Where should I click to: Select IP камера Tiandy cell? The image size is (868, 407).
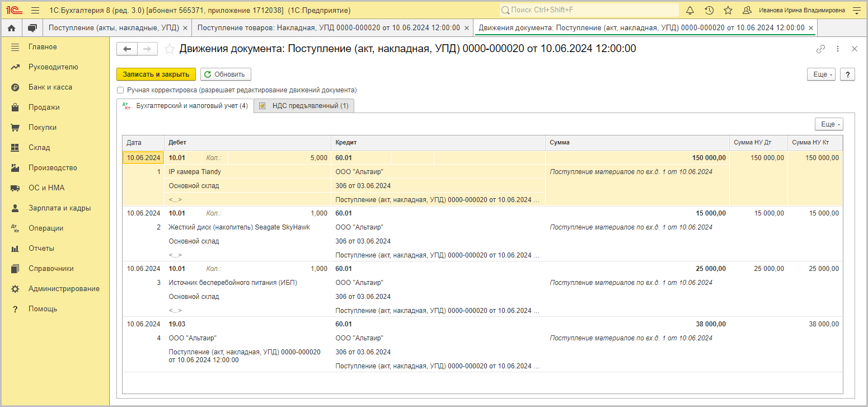pos(247,172)
